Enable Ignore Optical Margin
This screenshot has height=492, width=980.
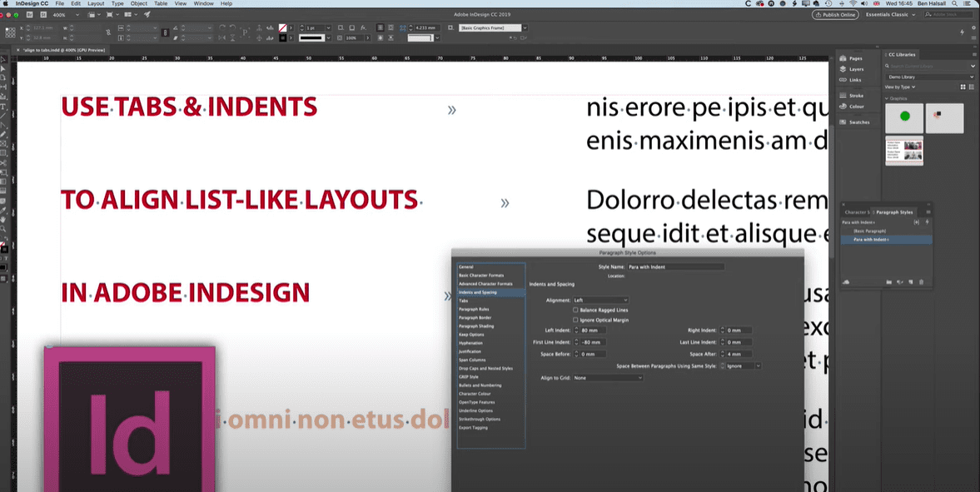(x=575, y=320)
